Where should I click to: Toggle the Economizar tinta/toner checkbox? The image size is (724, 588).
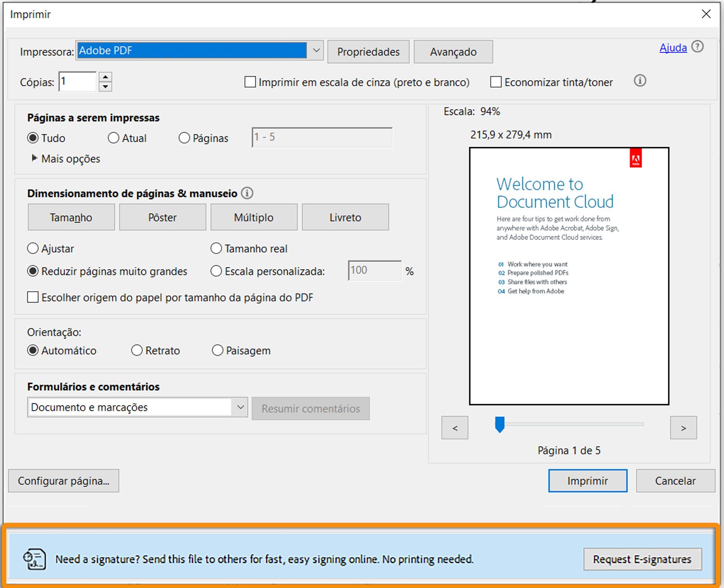496,82
